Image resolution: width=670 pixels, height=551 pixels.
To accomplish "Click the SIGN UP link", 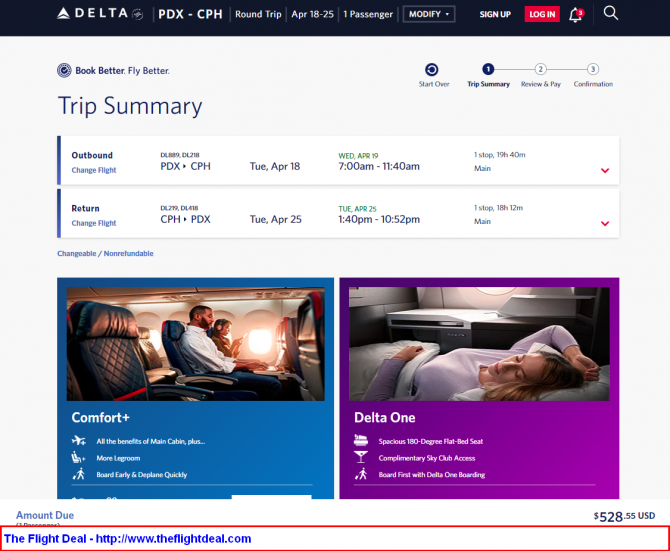I will pos(495,14).
